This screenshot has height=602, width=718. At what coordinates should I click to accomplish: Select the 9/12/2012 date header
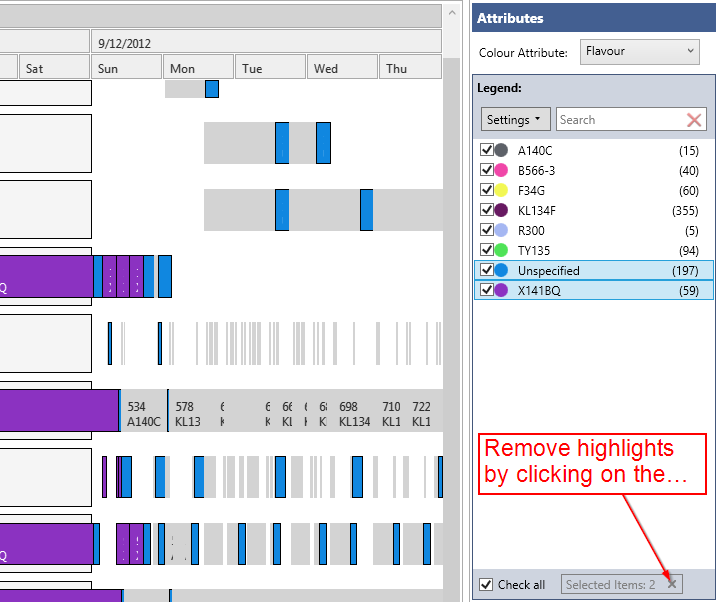(x=266, y=42)
